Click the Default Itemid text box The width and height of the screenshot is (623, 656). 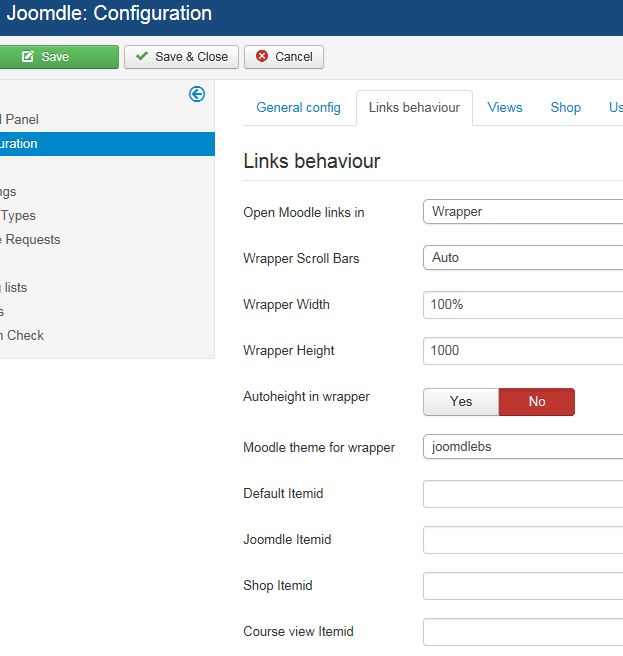pyautogui.click(x=522, y=494)
